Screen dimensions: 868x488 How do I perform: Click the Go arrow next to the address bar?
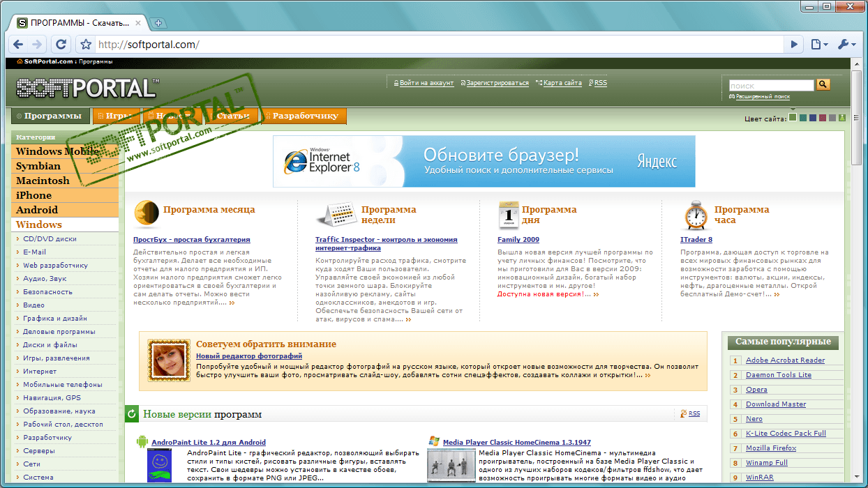coord(793,45)
